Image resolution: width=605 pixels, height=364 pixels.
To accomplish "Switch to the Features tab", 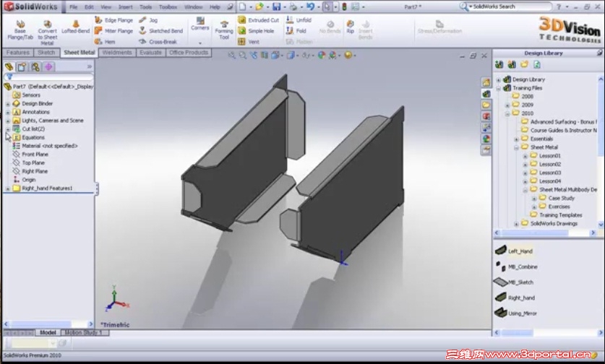I will click(18, 53).
